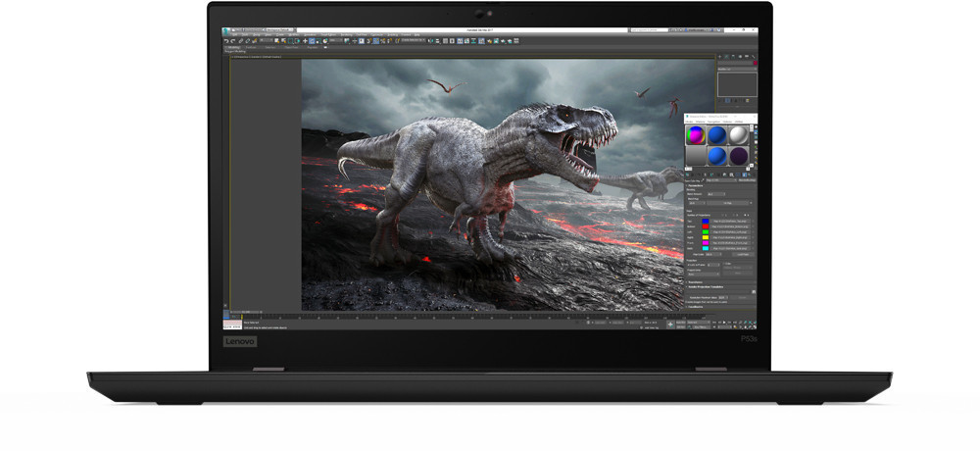Click the Redo arrow in the top toolbar
980x451 pixels.
[232, 41]
